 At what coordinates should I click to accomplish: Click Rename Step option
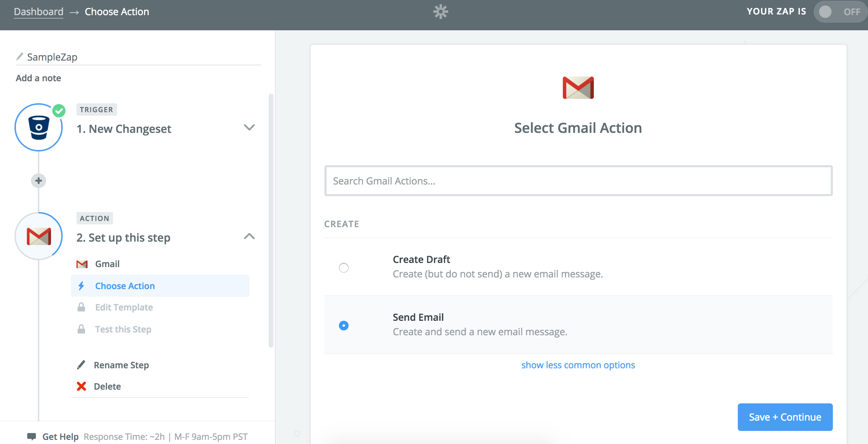pyautogui.click(x=121, y=365)
